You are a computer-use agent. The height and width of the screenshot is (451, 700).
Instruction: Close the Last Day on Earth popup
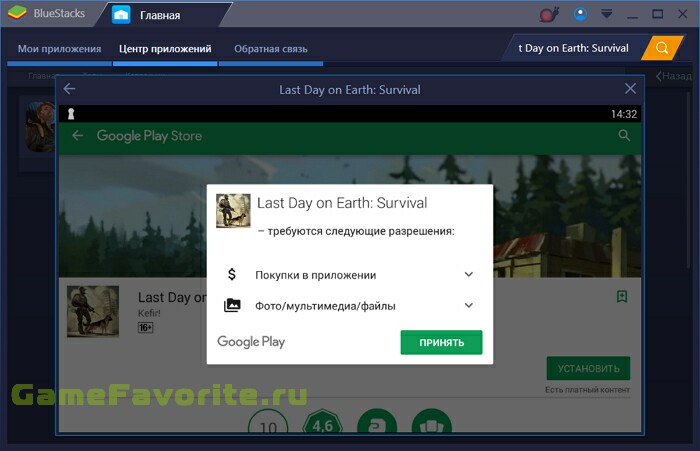pyautogui.click(x=630, y=88)
